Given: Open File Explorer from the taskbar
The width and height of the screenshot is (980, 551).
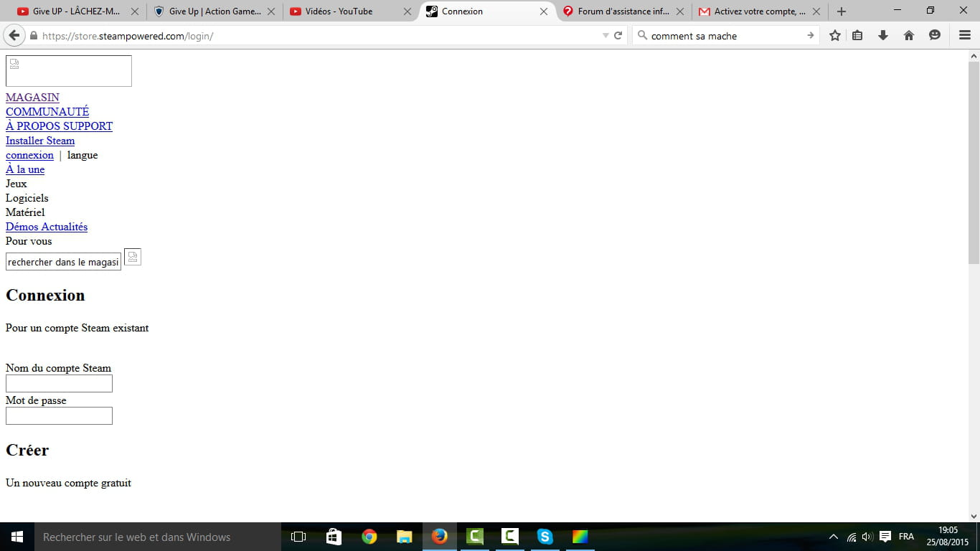Looking at the screenshot, I should 405,537.
